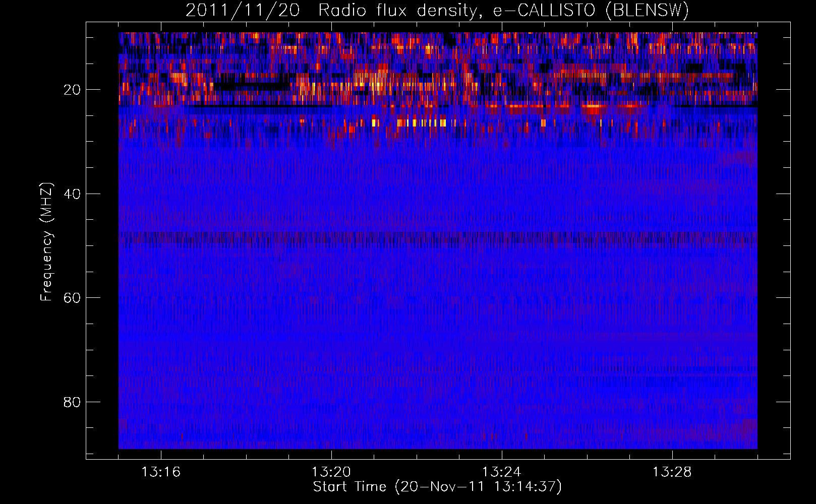Click the 20 MHz frequency tick label
Image resolution: width=816 pixels, height=504 pixels.
click(x=73, y=90)
